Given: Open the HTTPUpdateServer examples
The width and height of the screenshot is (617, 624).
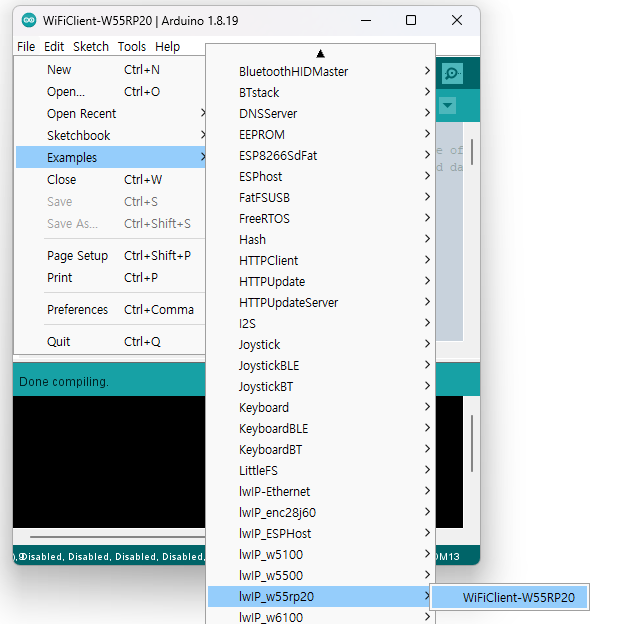Looking at the screenshot, I should coord(321,302).
